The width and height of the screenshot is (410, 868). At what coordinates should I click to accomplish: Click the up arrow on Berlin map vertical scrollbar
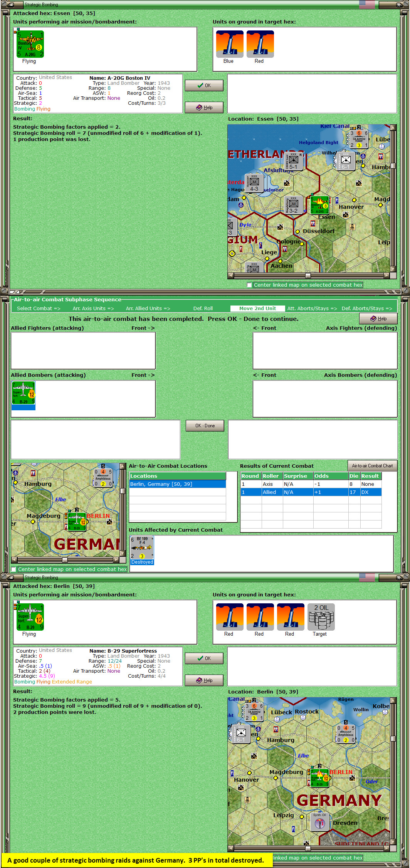coord(393,700)
